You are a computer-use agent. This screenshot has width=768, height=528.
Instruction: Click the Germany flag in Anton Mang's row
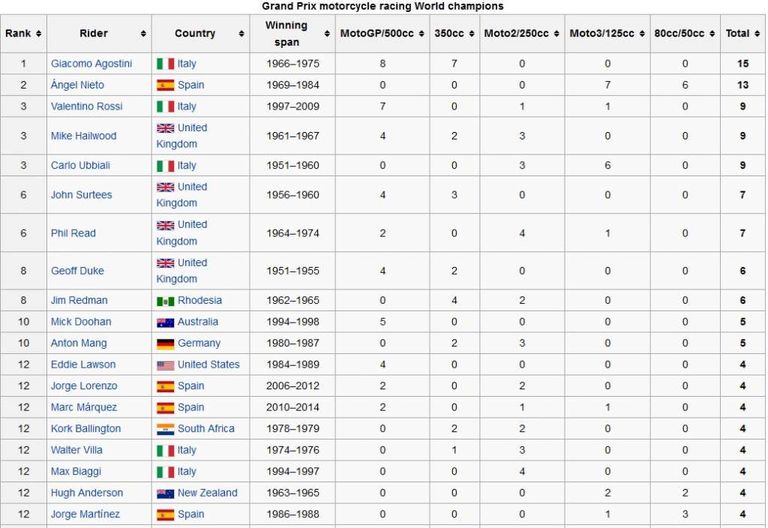click(x=165, y=344)
